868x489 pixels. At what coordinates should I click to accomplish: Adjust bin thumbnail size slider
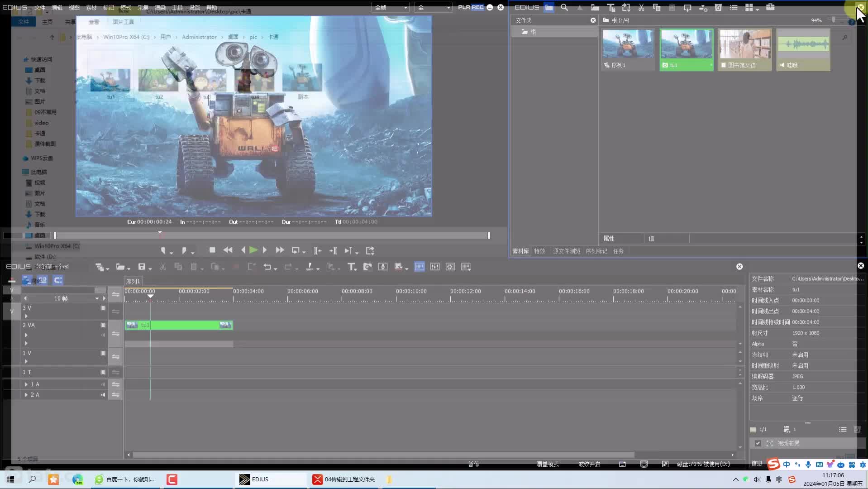[834, 20]
